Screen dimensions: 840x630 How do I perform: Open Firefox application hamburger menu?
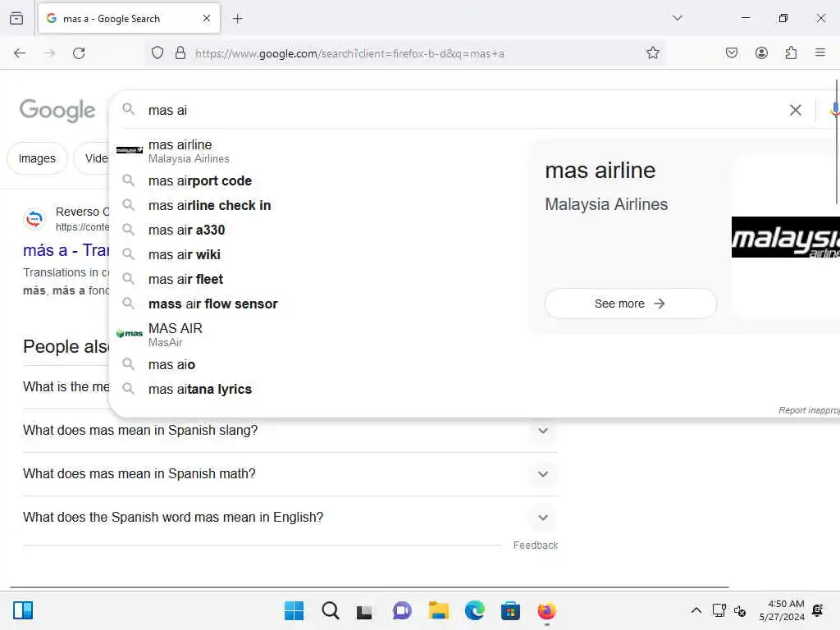point(820,52)
